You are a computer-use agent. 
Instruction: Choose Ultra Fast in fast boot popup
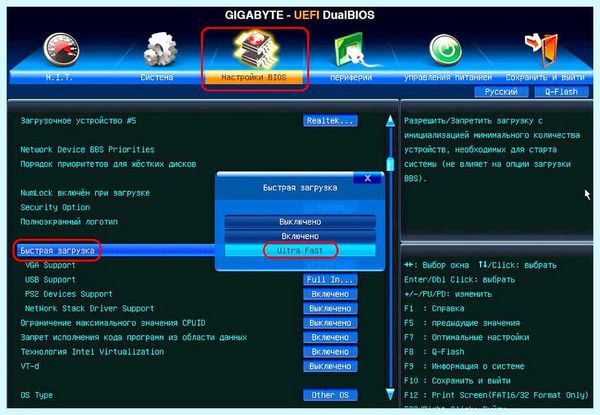click(x=300, y=251)
